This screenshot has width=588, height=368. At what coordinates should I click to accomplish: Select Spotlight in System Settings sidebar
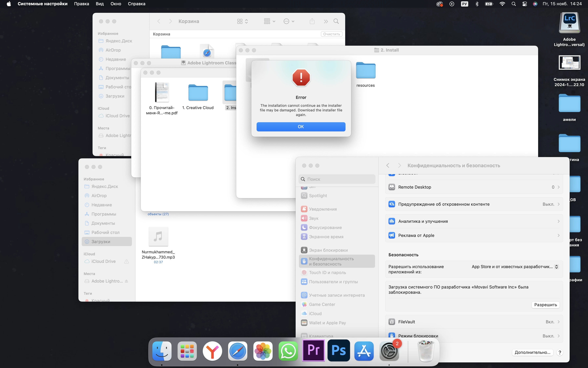(x=337, y=196)
